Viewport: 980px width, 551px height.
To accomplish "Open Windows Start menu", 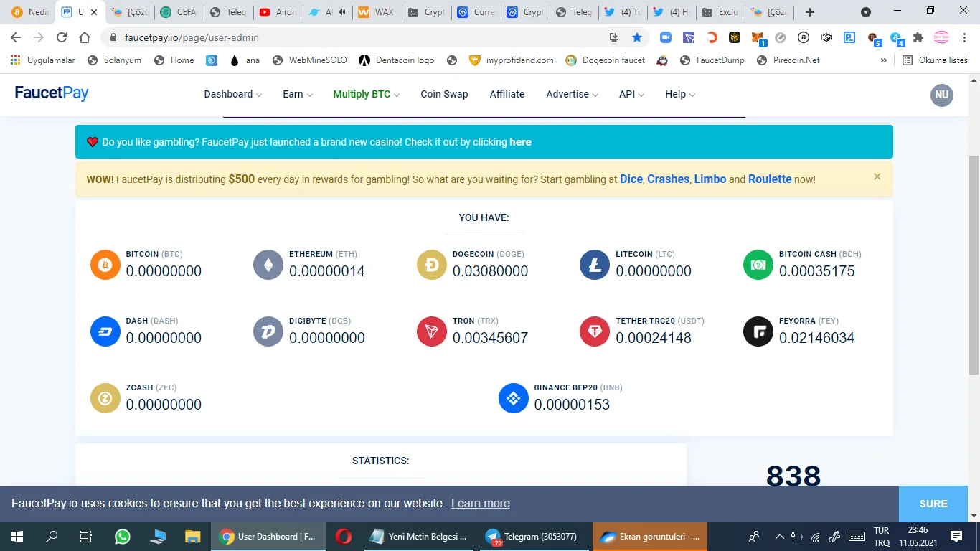I will pyautogui.click(x=17, y=536).
